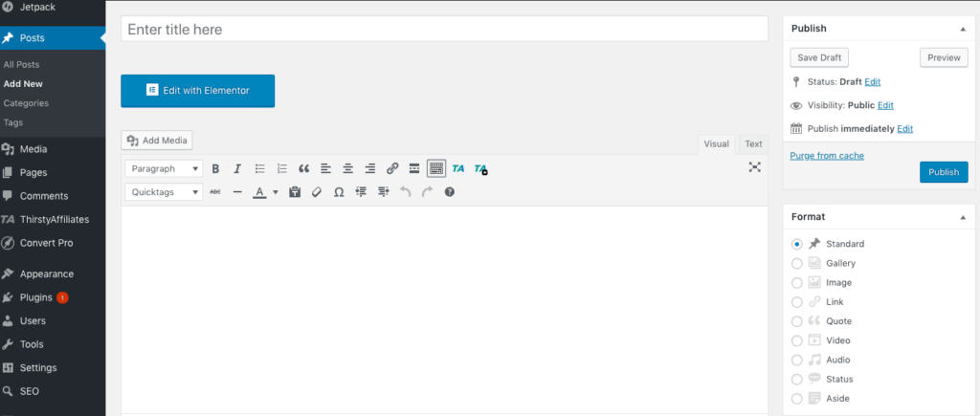This screenshot has height=416, width=980.
Task: Insert or edit link icon
Action: tap(392, 168)
